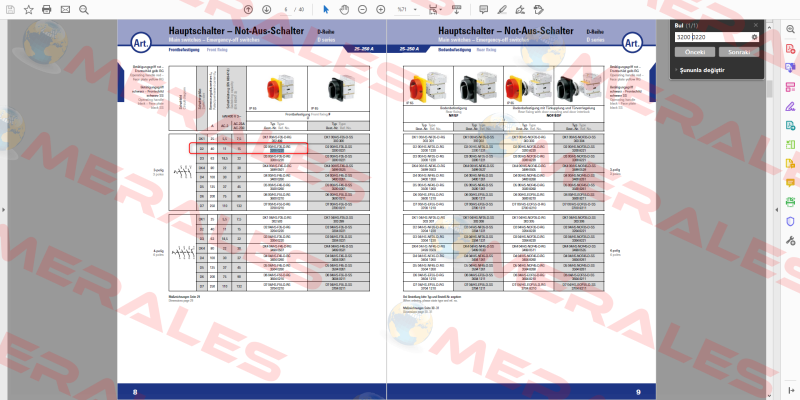
Task: Go to the next page arrow
Action: coord(266,9)
